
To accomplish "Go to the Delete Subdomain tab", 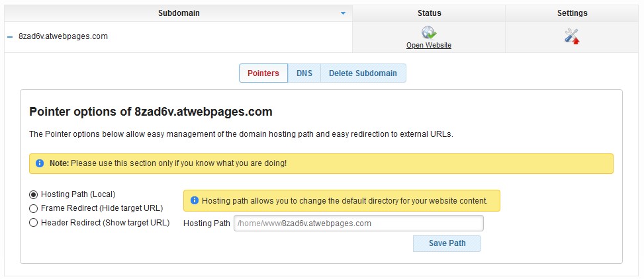I will coord(363,73).
